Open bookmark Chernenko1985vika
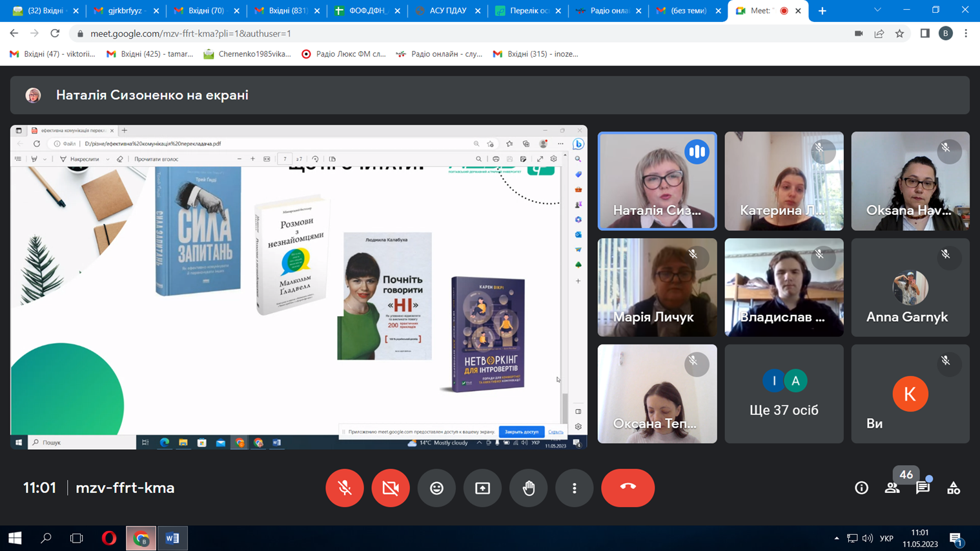The image size is (980, 551). (247, 54)
